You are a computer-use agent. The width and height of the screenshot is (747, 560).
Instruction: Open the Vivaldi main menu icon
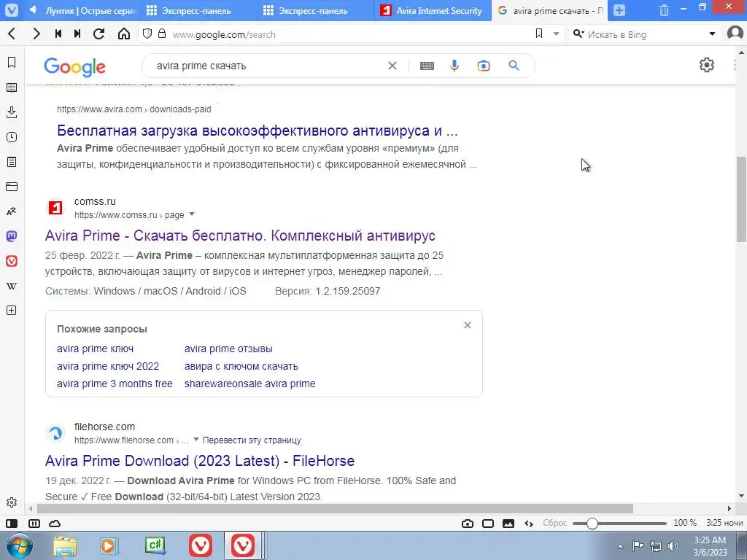12,10
